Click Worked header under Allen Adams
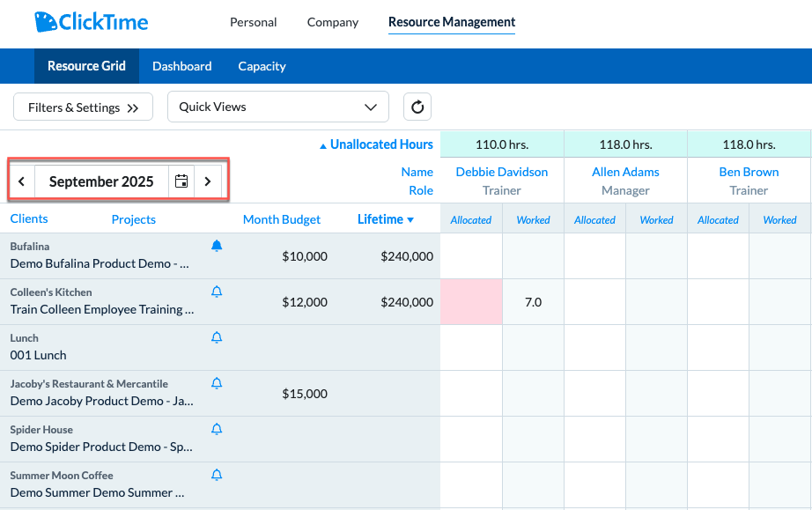The width and height of the screenshot is (812, 510). [x=657, y=220]
